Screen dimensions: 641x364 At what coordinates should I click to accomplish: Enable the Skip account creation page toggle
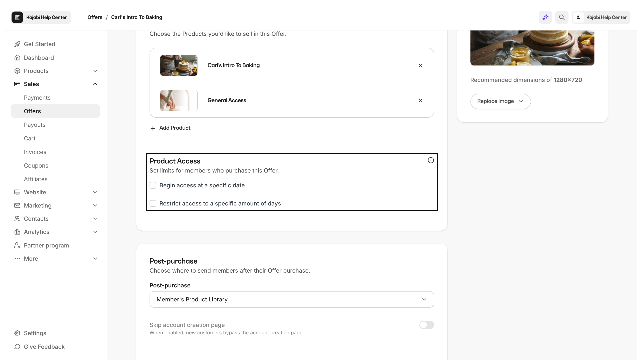coord(427,325)
